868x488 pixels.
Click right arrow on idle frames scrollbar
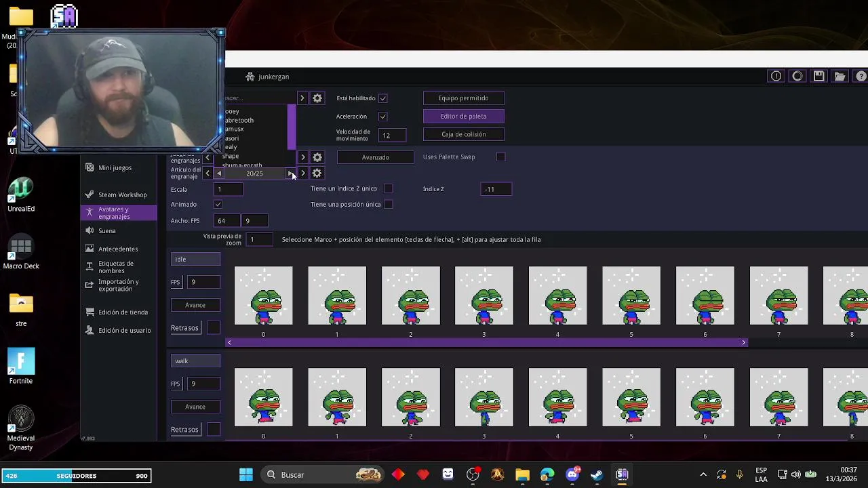pyautogui.click(x=743, y=342)
